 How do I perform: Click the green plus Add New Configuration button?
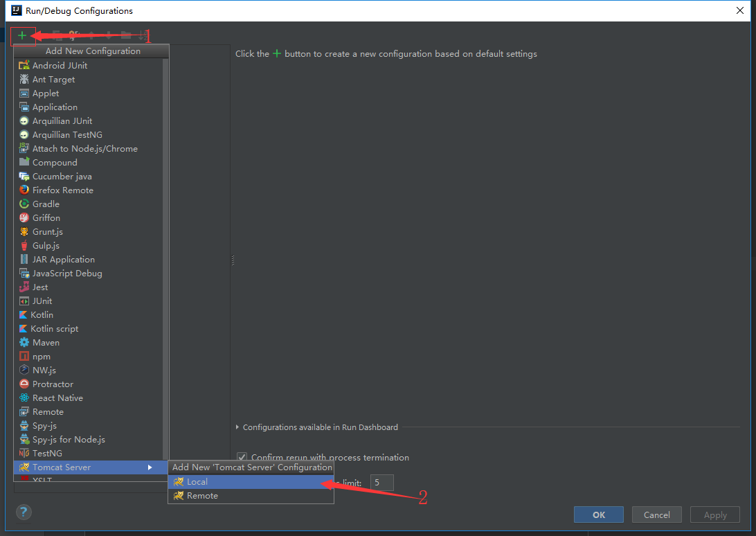tap(22, 36)
